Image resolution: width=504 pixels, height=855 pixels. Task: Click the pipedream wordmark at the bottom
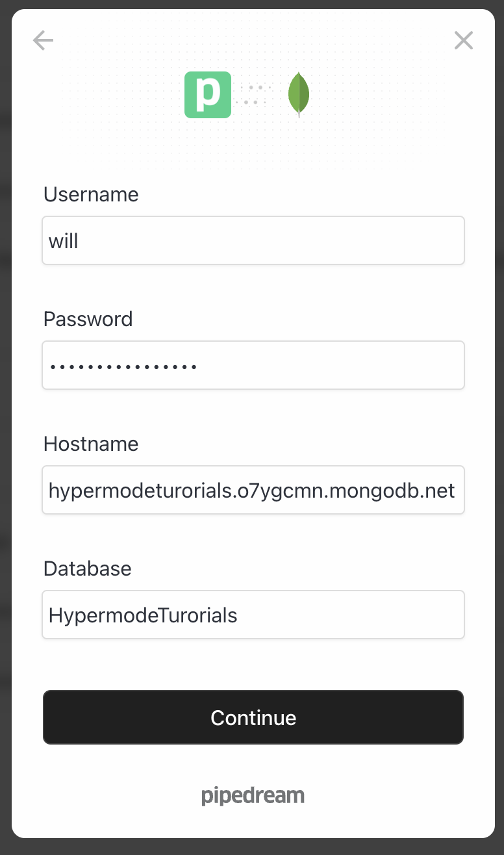tap(253, 794)
